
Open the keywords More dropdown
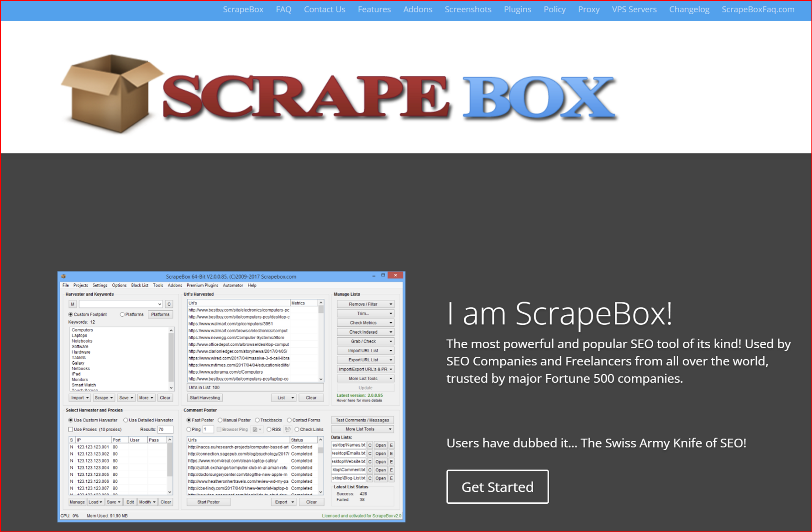(x=146, y=398)
